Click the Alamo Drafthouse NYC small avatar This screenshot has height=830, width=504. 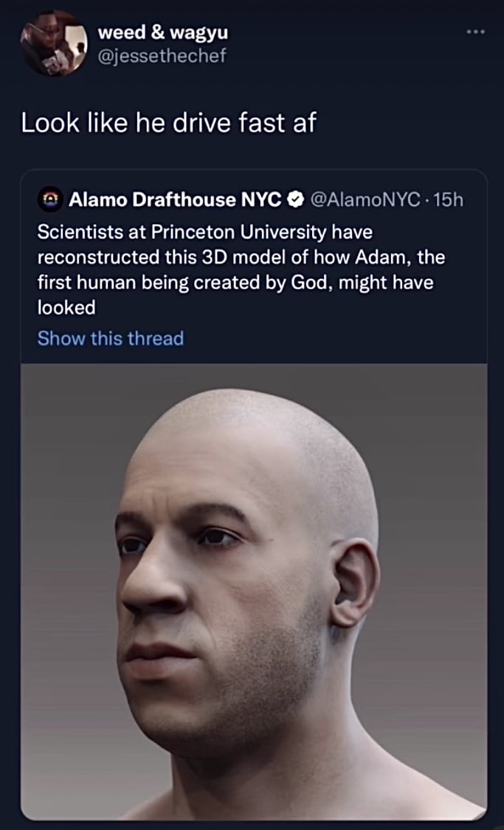point(49,199)
